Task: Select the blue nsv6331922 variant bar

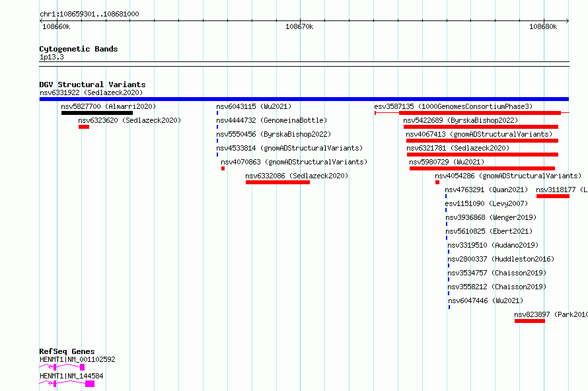Action: click(x=304, y=99)
